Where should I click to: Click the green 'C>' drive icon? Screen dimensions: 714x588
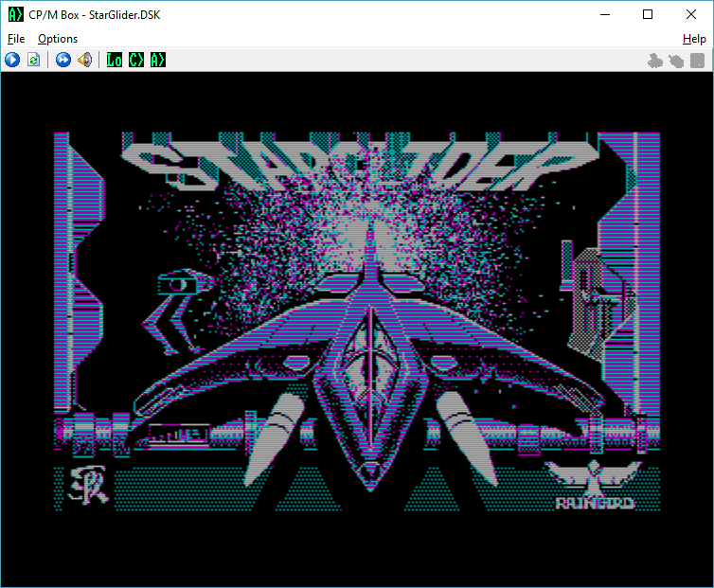point(136,60)
